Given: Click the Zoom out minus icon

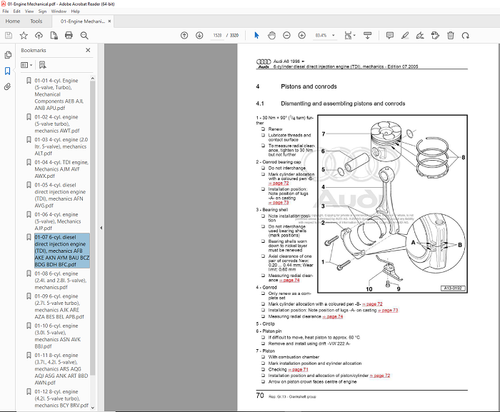Looking at the screenshot, I should pyautogui.click(x=287, y=35).
